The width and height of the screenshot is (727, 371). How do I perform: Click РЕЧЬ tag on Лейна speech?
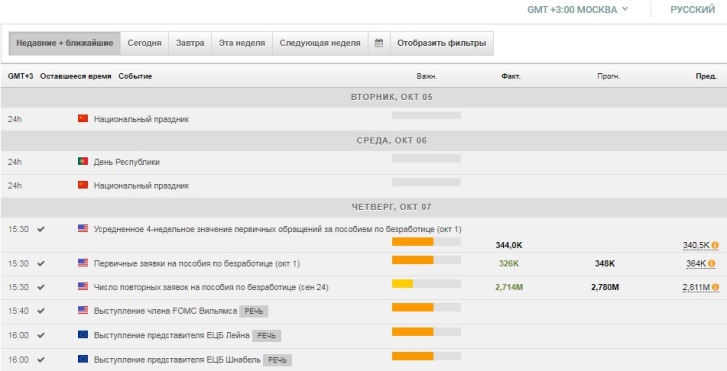tap(267, 335)
